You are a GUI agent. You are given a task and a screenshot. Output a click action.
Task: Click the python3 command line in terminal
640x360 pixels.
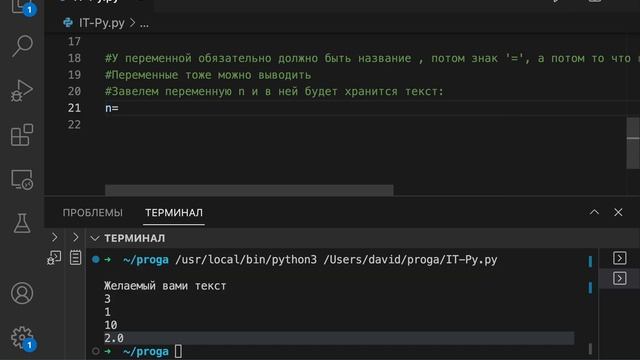(x=336, y=260)
